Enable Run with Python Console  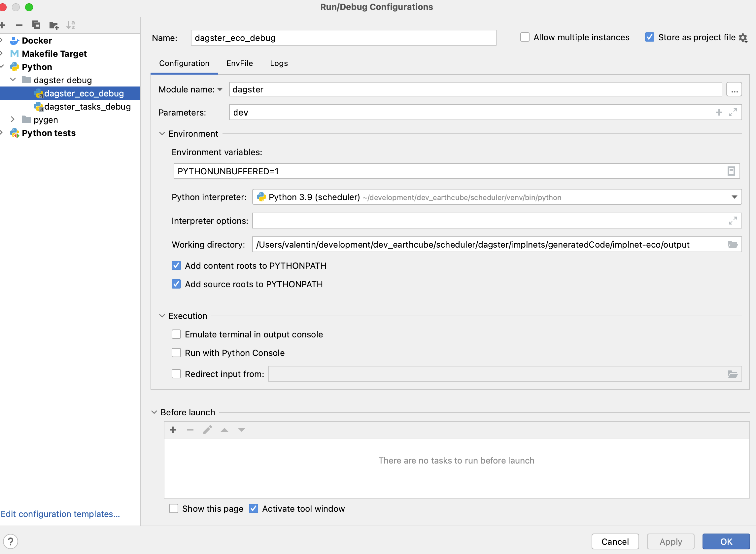(x=176, y=353)
